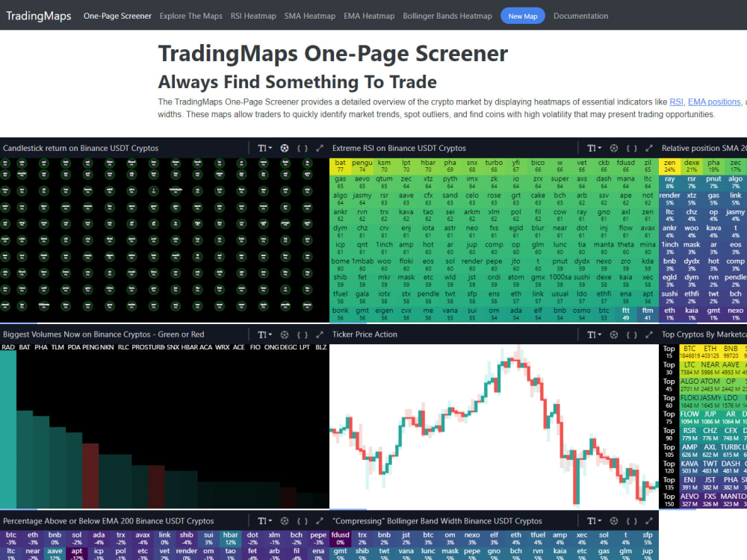The height and width of the screenshot is (560, 747).
Task: Open RSI Heatmap nav item
Action: pyautogui.click(x=253, y=16)
